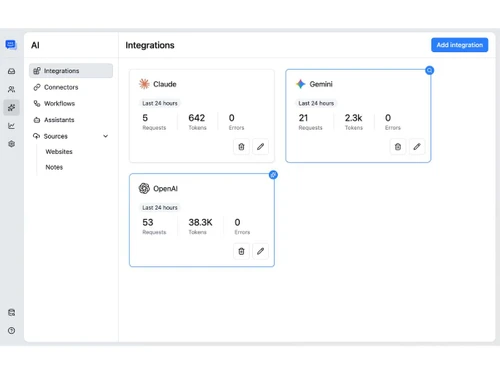Click the OpenAI knot logo
The height and width of the screenshot is (375, 500).
click(x=144, y=188)
